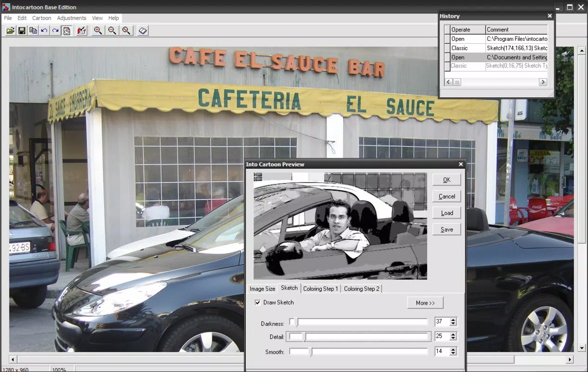Toggle the History panel toolbar icon

(x=66, y=31)
